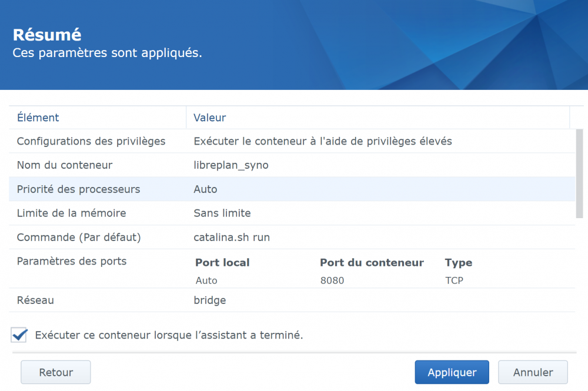This screenshot has width=588, height=391.
Task: Click the bridge network value
Action: point(210,300)
